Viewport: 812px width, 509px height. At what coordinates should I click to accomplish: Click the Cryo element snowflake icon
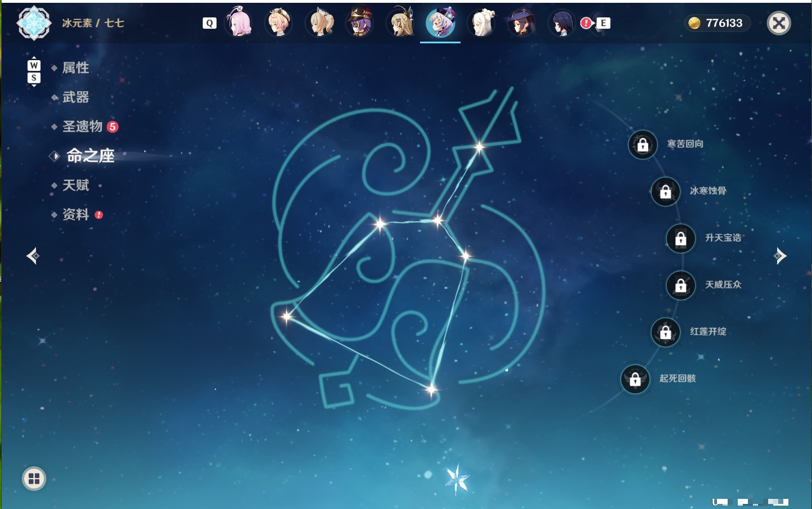pyautogui.click(x=34, y=23)
